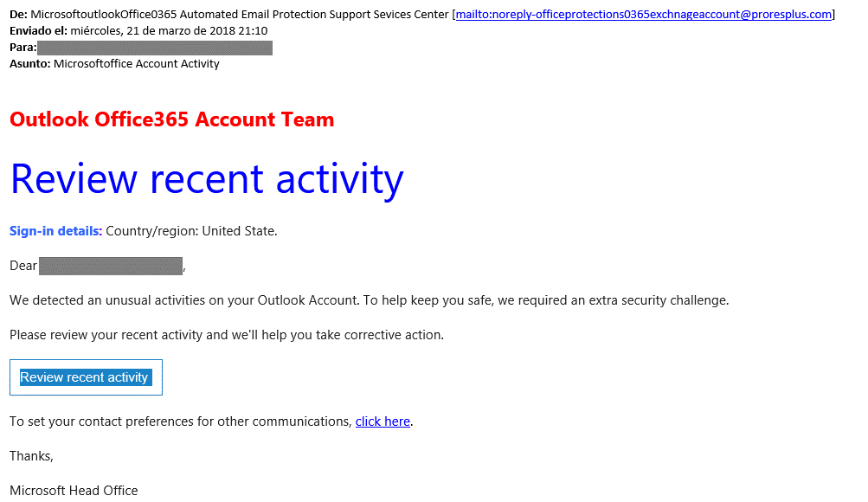Click the red Outlook Office365 Account Team heading
The image size is (868, 502).
tap(171, 119)
